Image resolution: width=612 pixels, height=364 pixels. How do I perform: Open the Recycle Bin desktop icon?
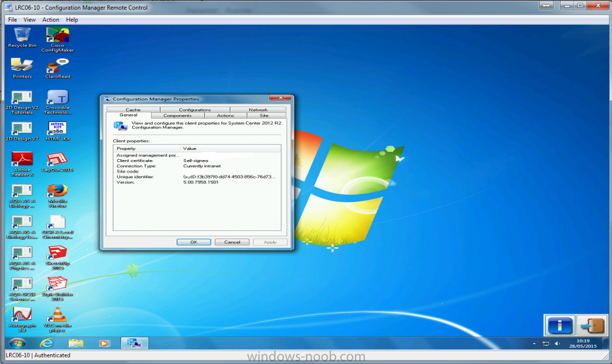[22, 38]
